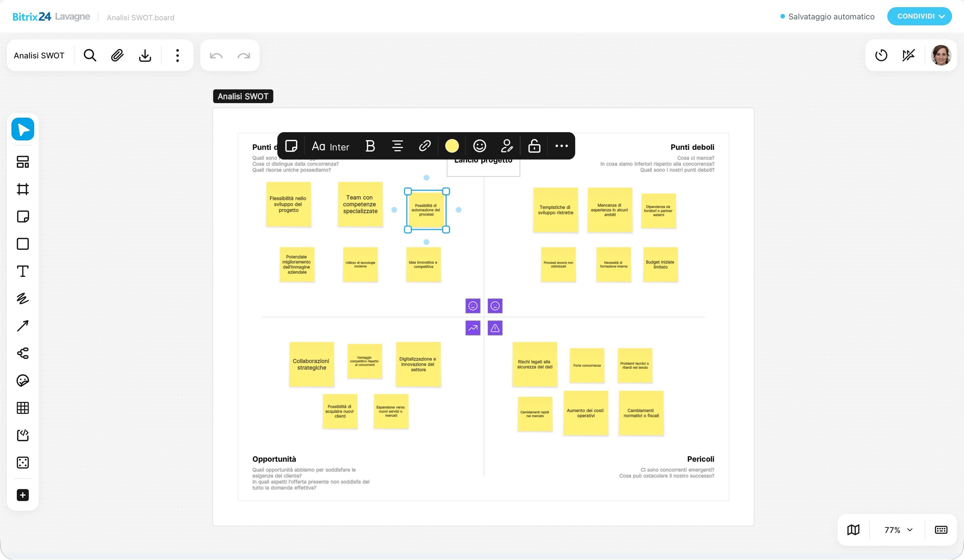Select the Rischi legati alla sicurezza sticker
The width and height of the screenshot is (964, 560).
click(x=535, y=364)
